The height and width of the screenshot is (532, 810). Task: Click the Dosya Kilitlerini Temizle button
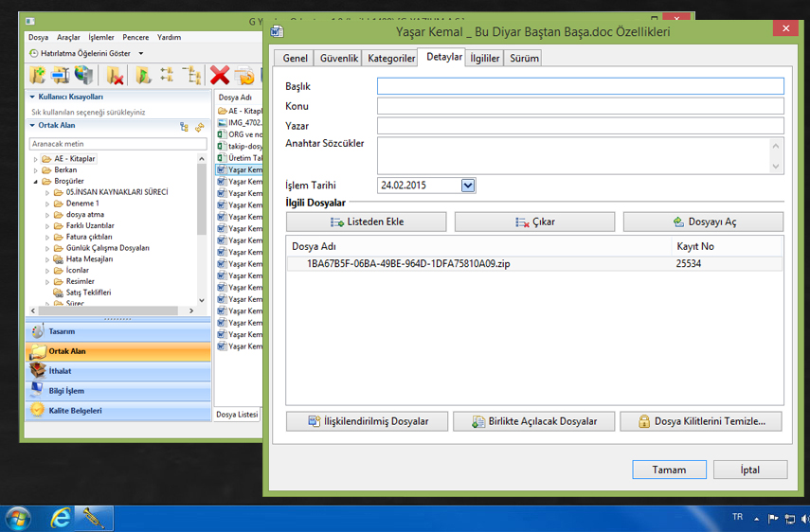pos(701,421)
